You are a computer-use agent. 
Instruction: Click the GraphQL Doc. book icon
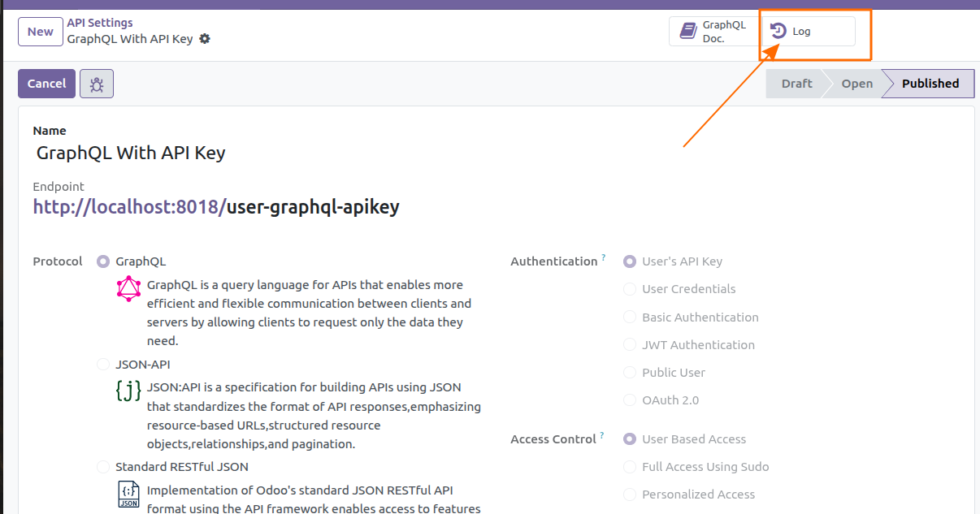[x=688, y=32]
